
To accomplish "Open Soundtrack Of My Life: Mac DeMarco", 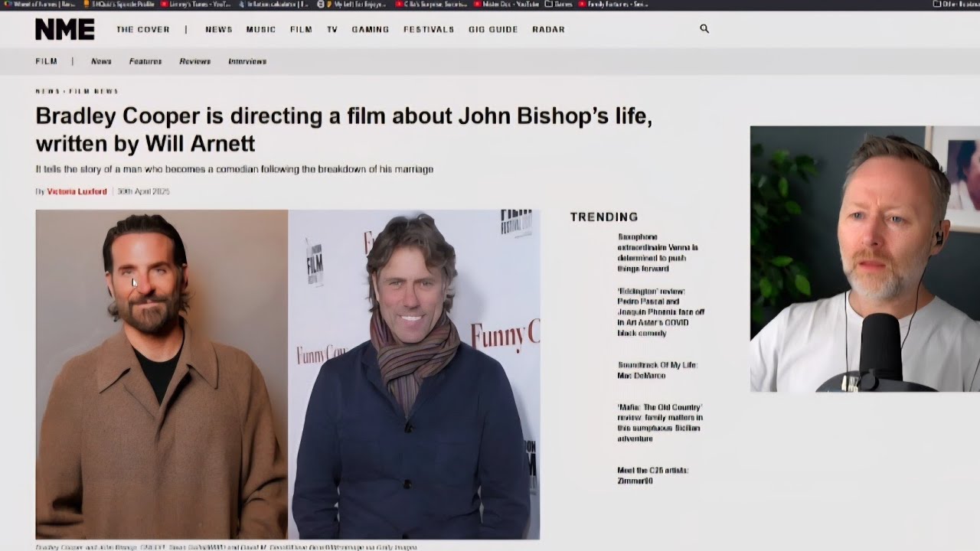I will [x=658, y=370].
